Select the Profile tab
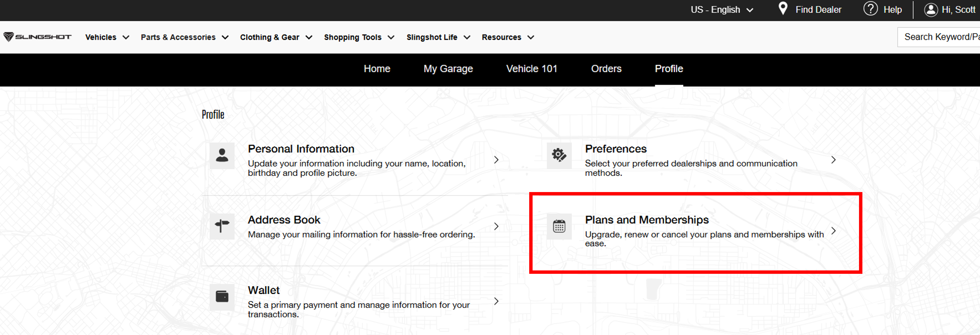This screenshot has width=980, height=335. pos(669,69)
